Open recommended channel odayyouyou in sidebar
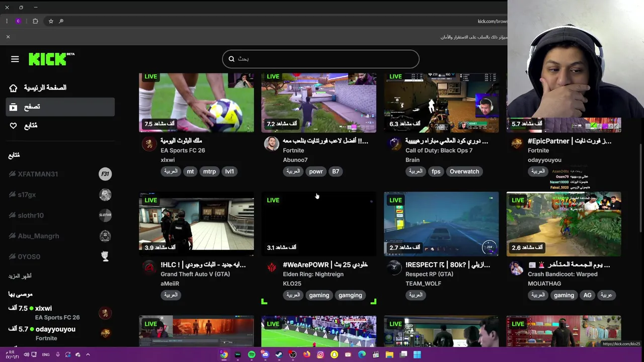The height and width of the screenshot is (362, 644). click(x=60, y=333)
